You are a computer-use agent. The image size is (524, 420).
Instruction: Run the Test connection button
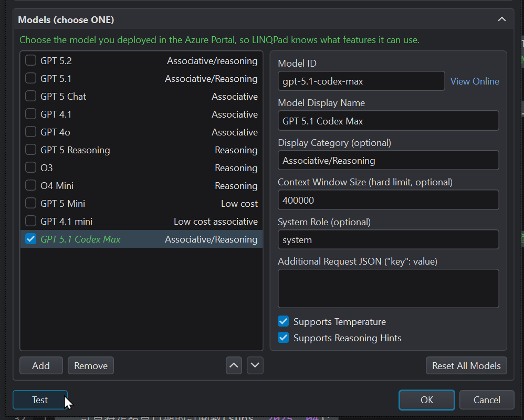point(40,400)
